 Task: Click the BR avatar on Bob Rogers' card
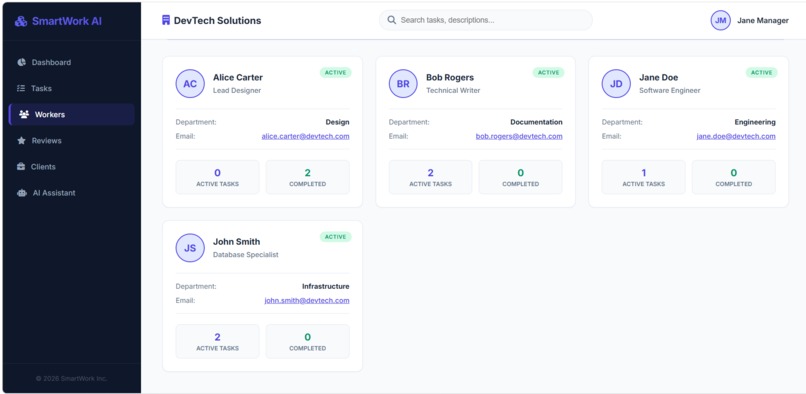click(403, 83)
